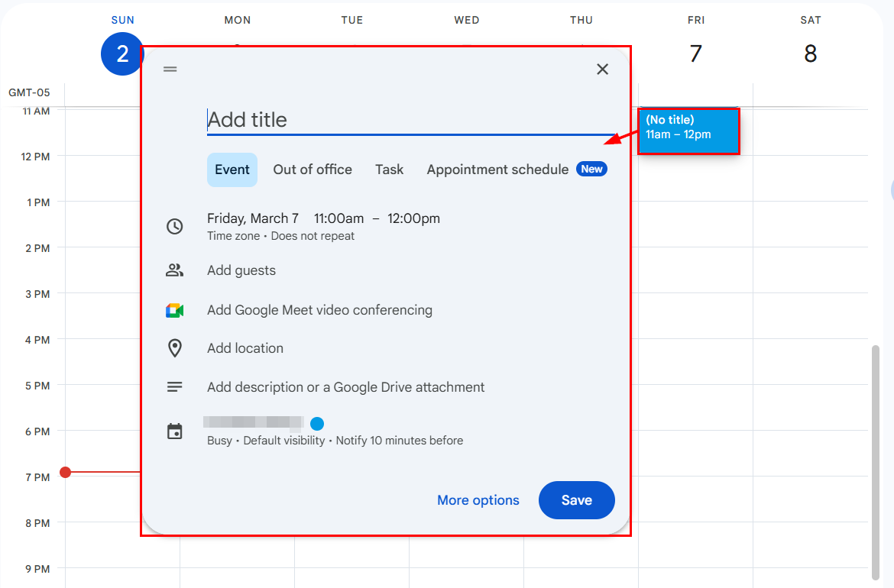Save the new event

click(576, 500)
